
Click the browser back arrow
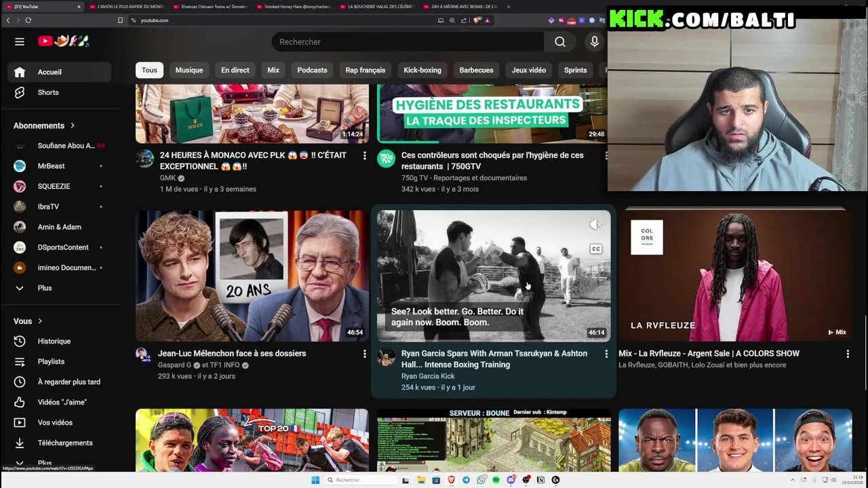tap(8, 20)
